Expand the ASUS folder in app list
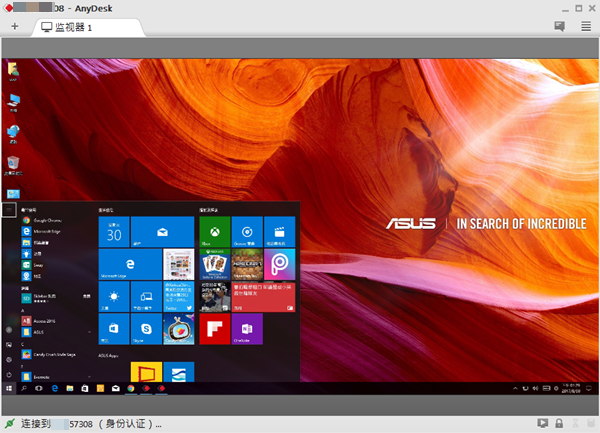Image resolution: width=600 pixels, height=433 pixels. pos(57,332)
